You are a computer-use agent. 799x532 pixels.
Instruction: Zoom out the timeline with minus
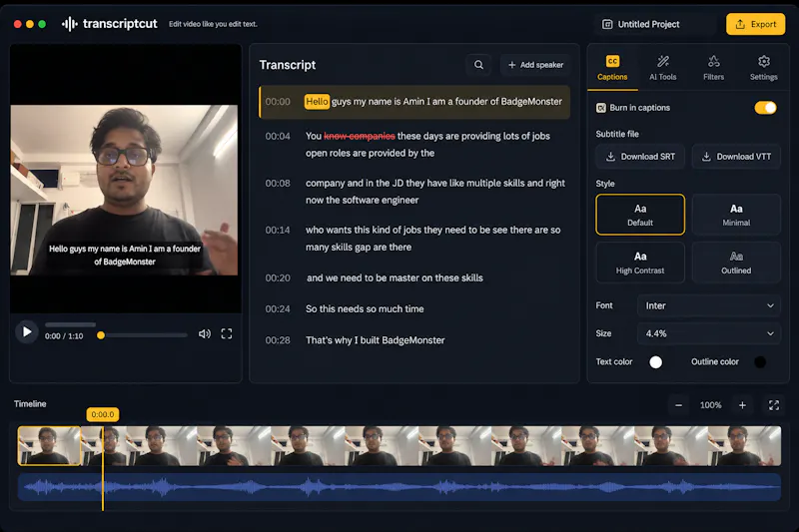click(x=679, y=405)
